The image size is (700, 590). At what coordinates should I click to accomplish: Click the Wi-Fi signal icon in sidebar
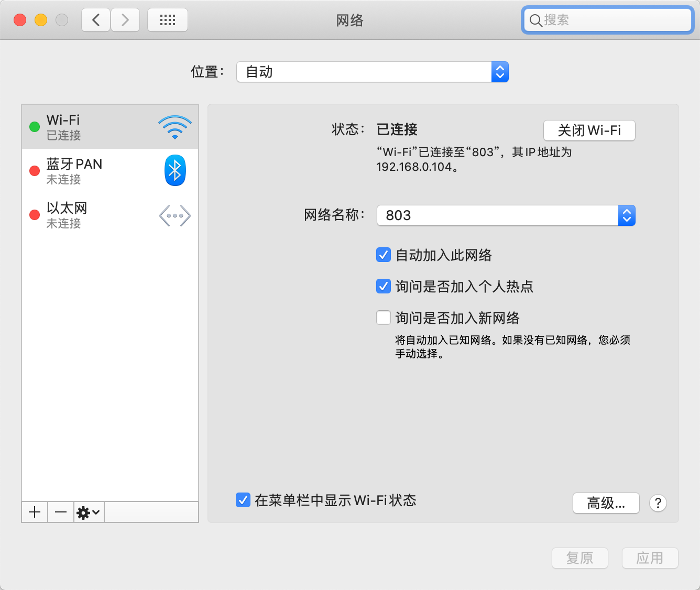[x=175, y=127]
